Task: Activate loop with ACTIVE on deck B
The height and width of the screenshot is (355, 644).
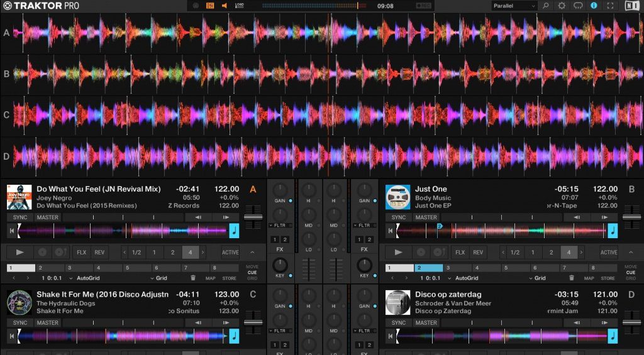Action: [609, 252]
